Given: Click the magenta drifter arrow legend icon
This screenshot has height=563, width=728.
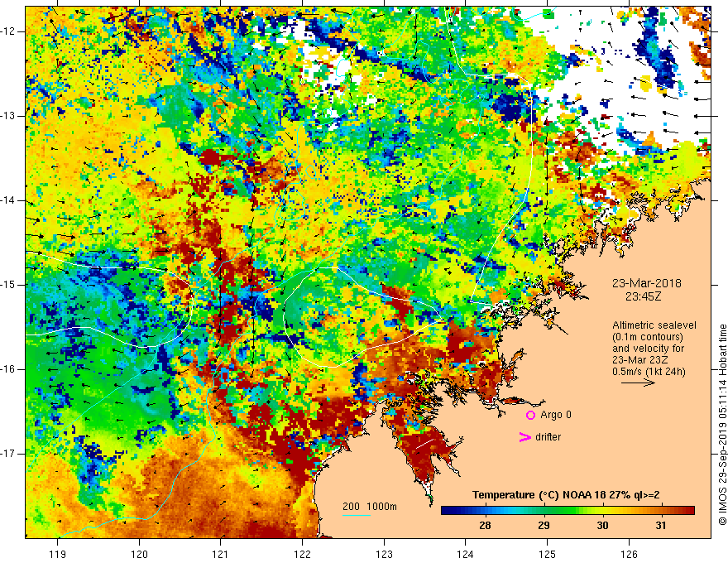Looking at the screenshot, I should click(524, 437).
